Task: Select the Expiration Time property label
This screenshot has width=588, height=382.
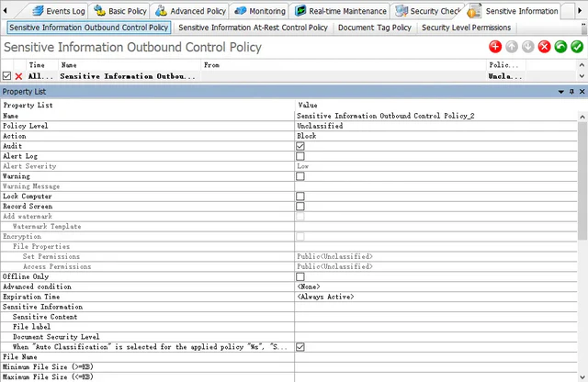Action: (x=31, y=297)
